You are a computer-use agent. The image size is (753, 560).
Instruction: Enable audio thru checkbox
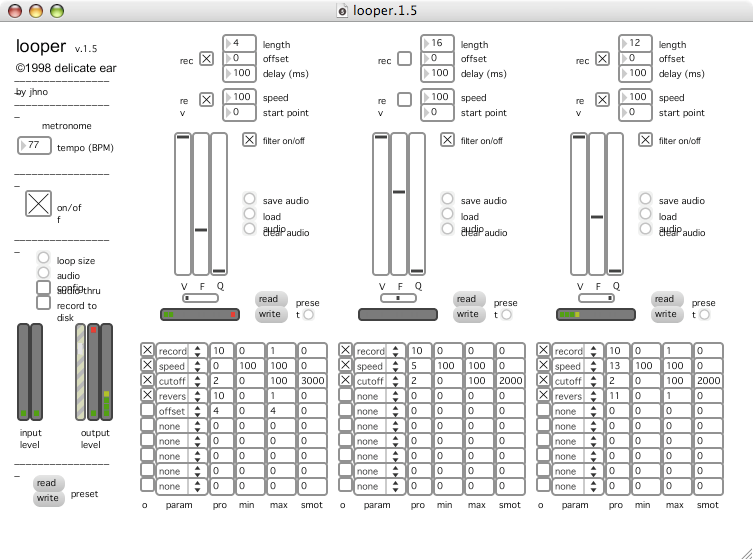[x=43, y=287]
